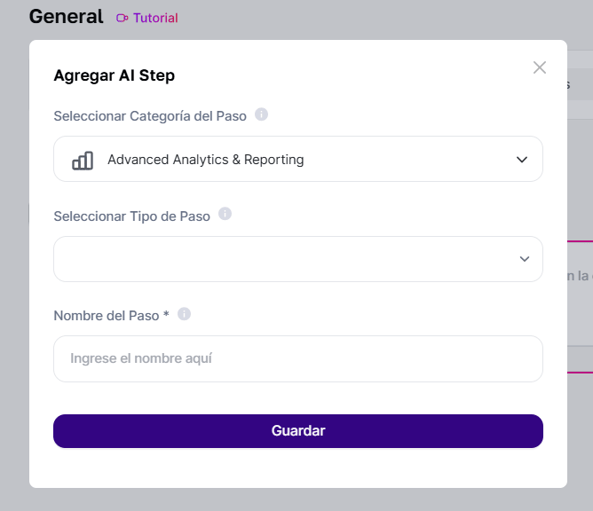Click the Guardar button
593x511 pixels.
pyautogui.click(x=298, y=431)
